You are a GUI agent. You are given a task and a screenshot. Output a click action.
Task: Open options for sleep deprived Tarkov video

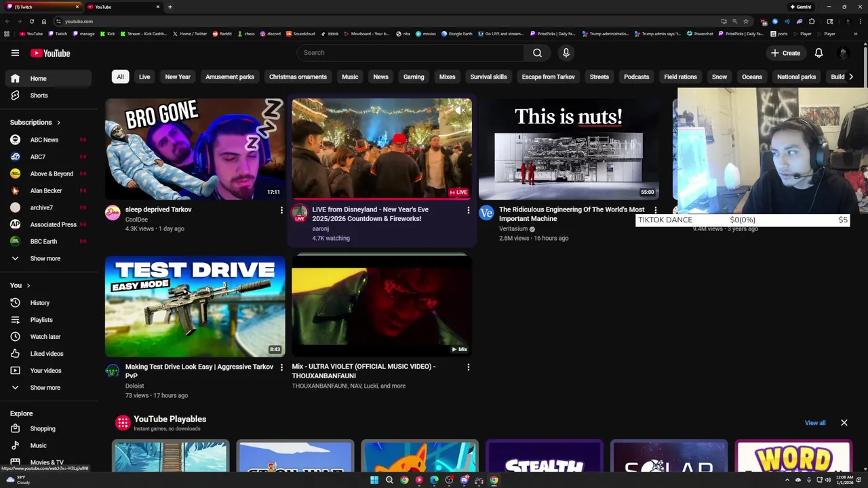click(x=281, y=210)
